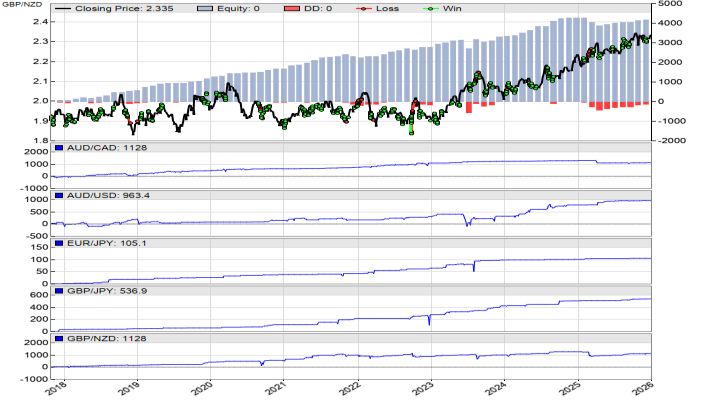
Task: Click the blue square icon beside GBP/NZD: 1128
Action: tap(57, 338)
